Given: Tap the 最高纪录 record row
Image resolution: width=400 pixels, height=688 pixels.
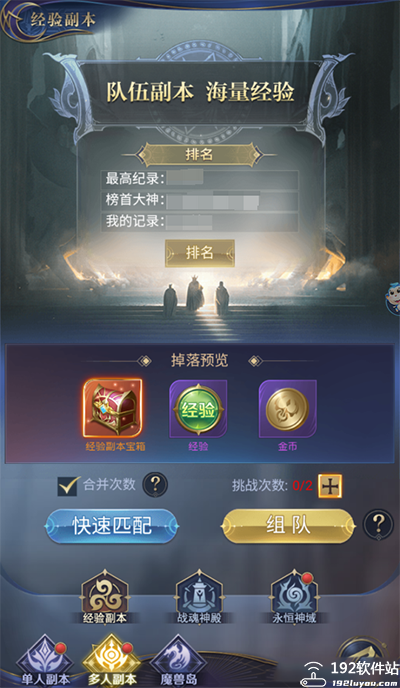Looking at the screenshot, I should [200, 179].
